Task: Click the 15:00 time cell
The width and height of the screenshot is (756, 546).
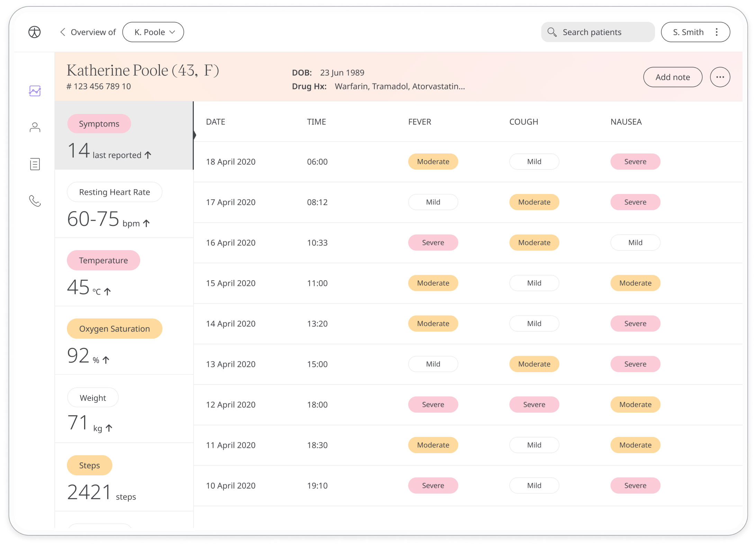Action: (x=317, y=364)
